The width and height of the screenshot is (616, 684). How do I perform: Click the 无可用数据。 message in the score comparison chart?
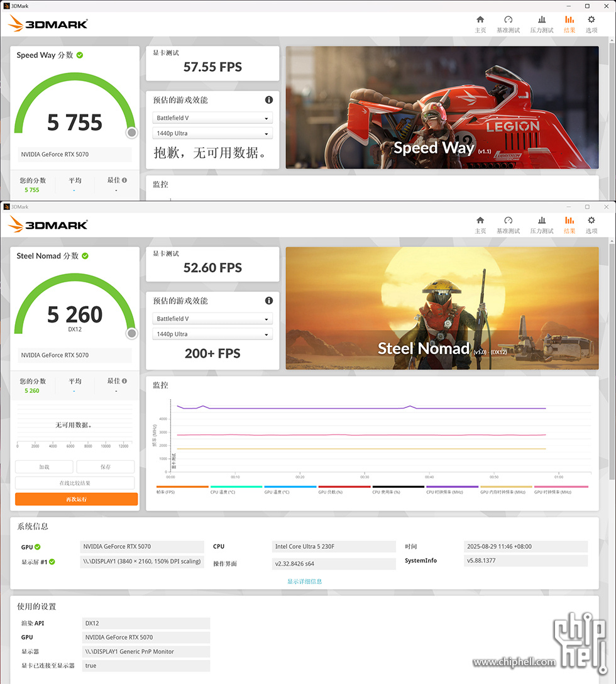(74, 425)
